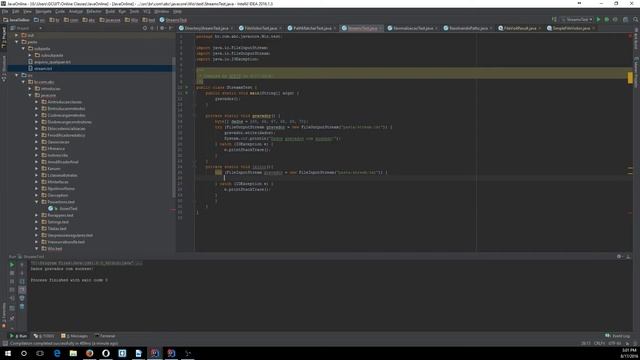Open the Edit menu

[16, 11]
